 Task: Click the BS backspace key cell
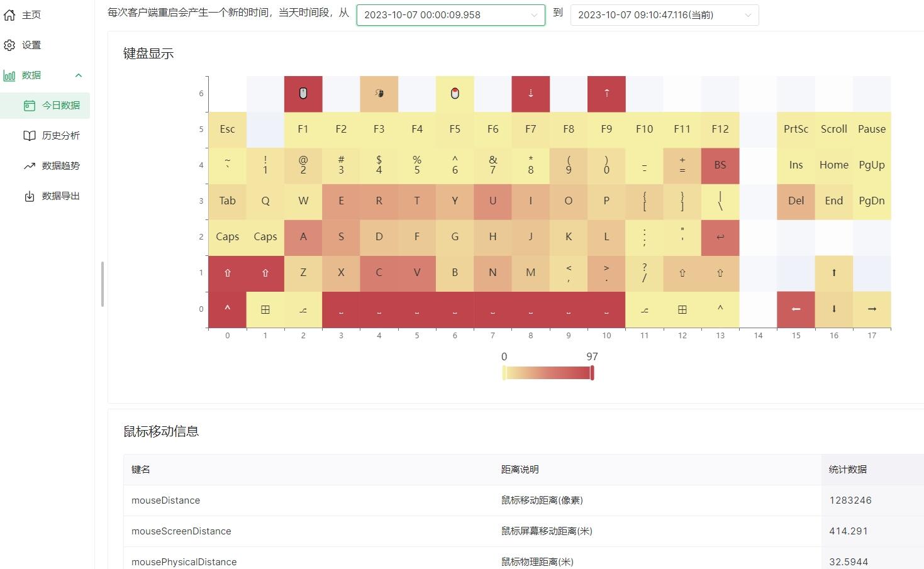click(720, 165)
